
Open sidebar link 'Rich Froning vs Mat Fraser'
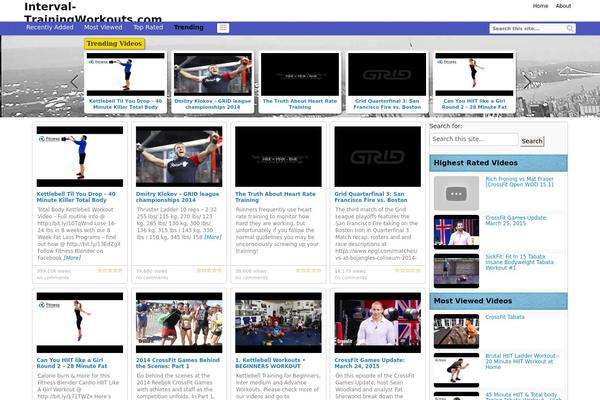click(x=520, y=181)
